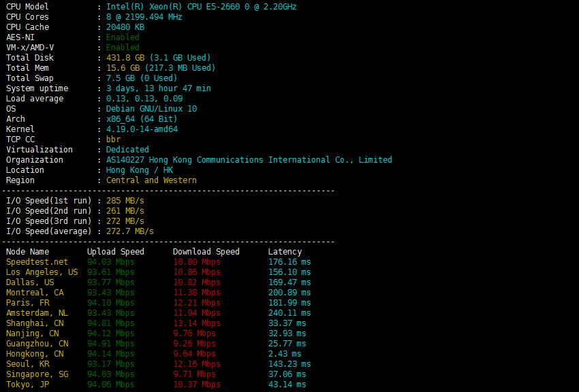Viewport: 579px width, 392px height.
Task: Select the Seoul upload speed 93.17 Mbps
Action: point(111,364)
